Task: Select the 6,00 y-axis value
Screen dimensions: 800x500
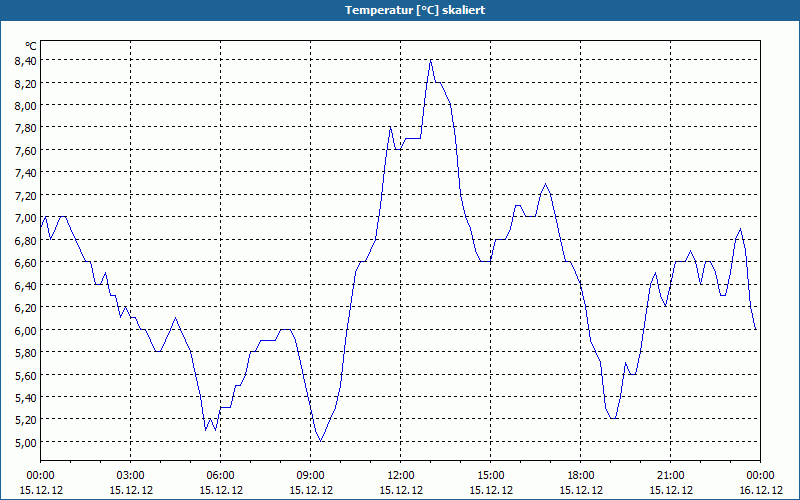Action: (x=26, y=330)
